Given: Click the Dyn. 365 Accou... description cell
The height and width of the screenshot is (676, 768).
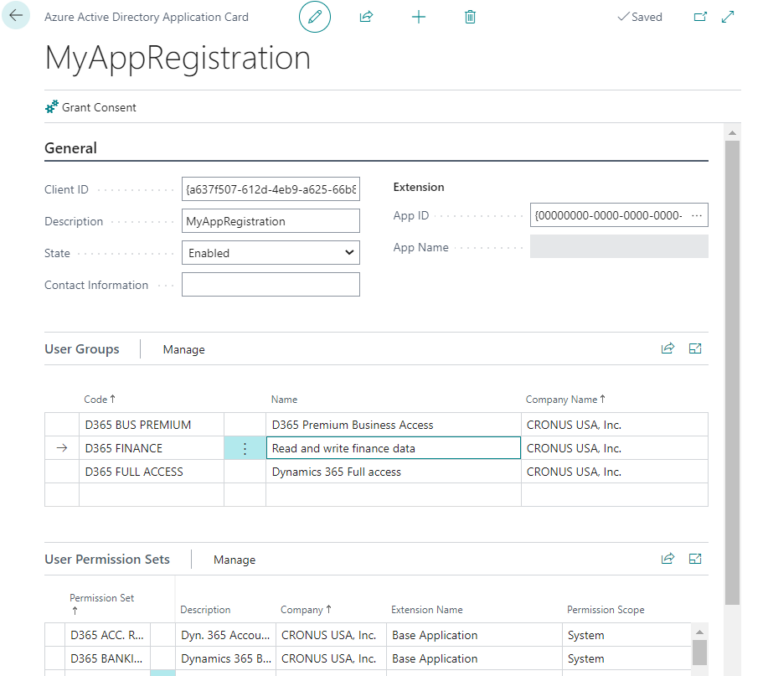Looking at the screenshot, I should point(225,635).
